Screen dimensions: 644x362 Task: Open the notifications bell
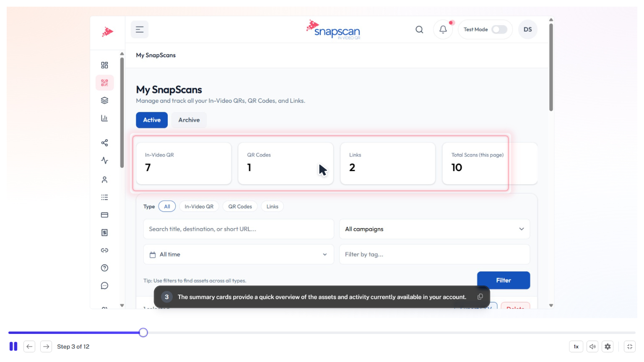coord(443,29)
